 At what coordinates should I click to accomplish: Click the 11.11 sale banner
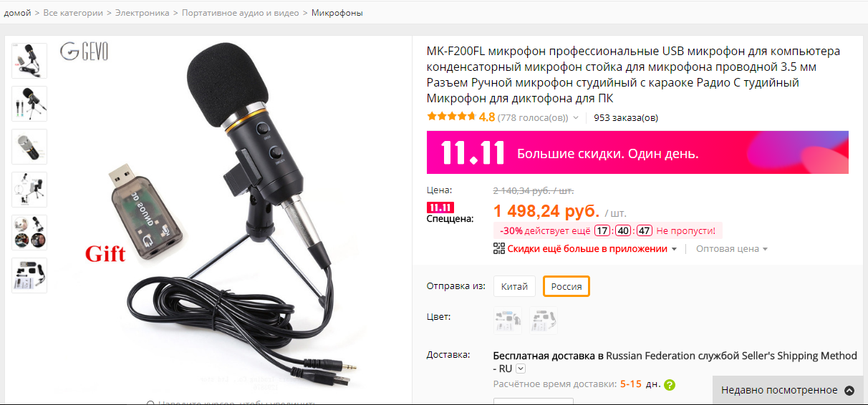click(637, 152)
